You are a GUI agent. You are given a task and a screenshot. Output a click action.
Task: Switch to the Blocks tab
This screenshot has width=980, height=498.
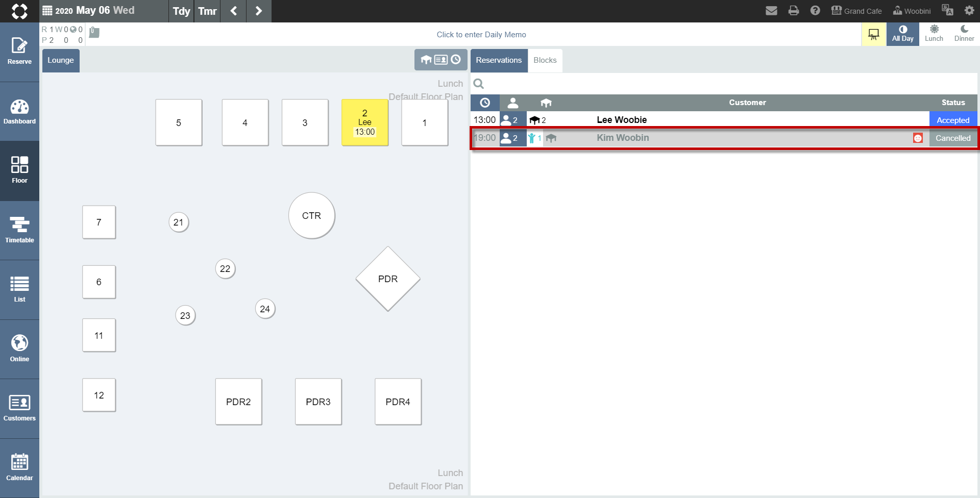[x=545, y=60]
